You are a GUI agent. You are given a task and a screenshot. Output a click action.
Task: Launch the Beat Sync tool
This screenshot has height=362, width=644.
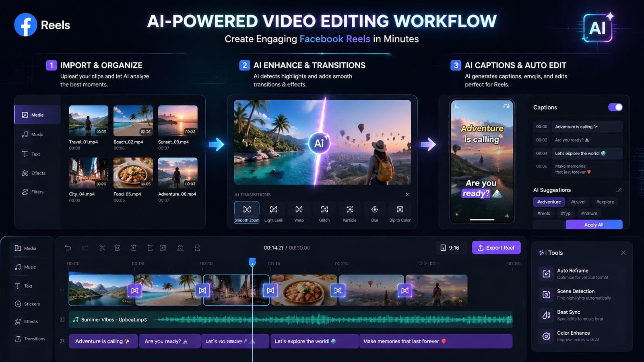(582, 315)
